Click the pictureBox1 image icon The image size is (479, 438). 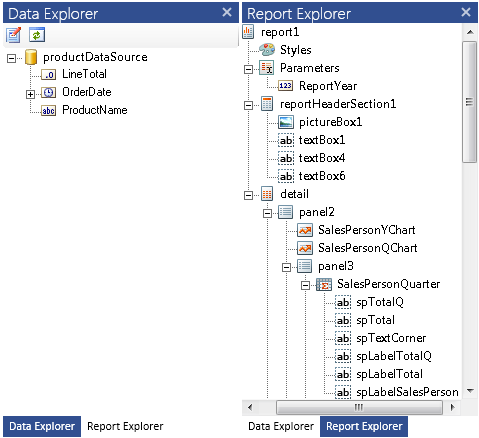(286, 122)
